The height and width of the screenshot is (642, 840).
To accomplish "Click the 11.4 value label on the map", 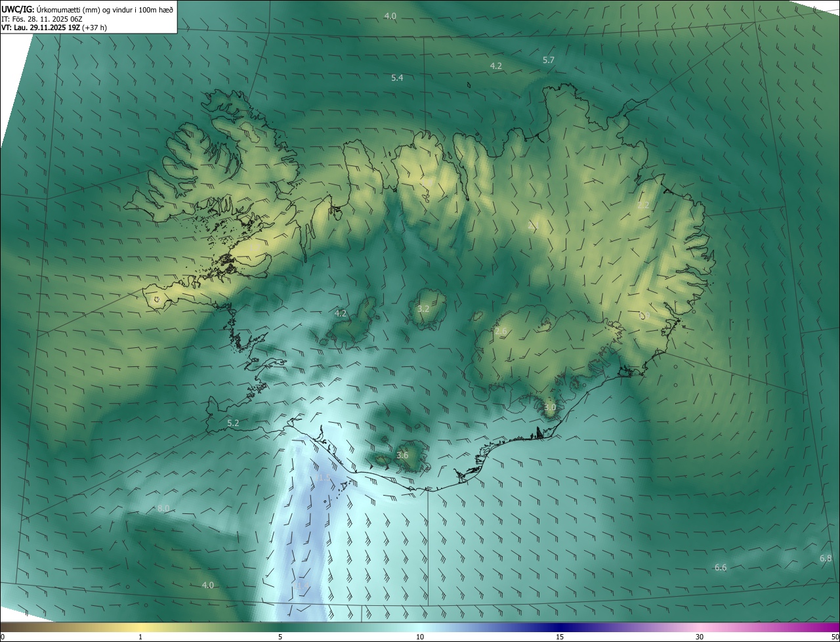I will pos(301,586).
